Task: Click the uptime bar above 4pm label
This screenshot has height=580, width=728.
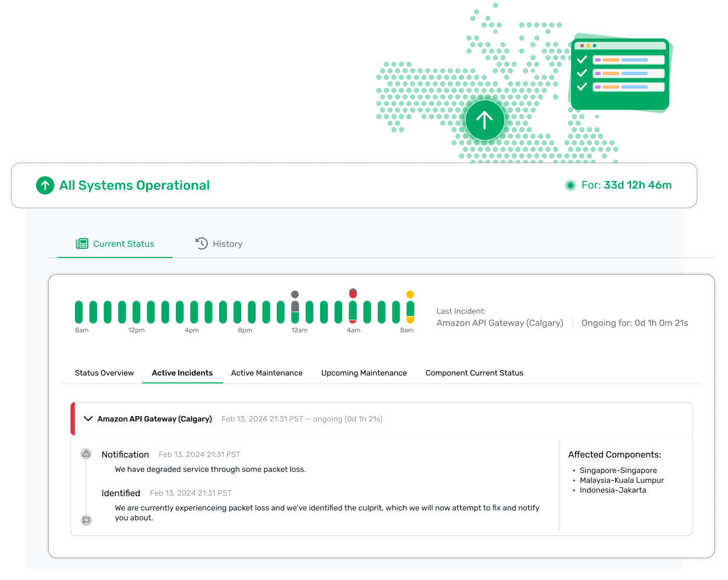Action: (x=194, y=312)
